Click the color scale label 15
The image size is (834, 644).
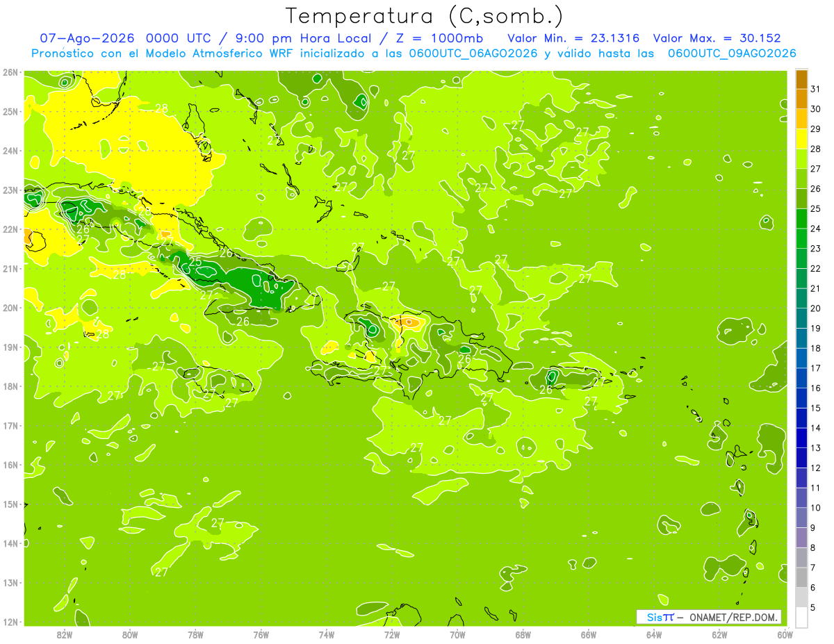pyautogui.click(x=816, y=408)
